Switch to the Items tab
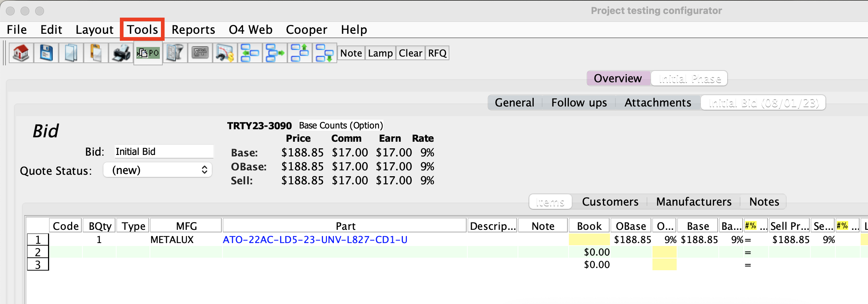This screenshot has height=304, width=868. (550, 202)
